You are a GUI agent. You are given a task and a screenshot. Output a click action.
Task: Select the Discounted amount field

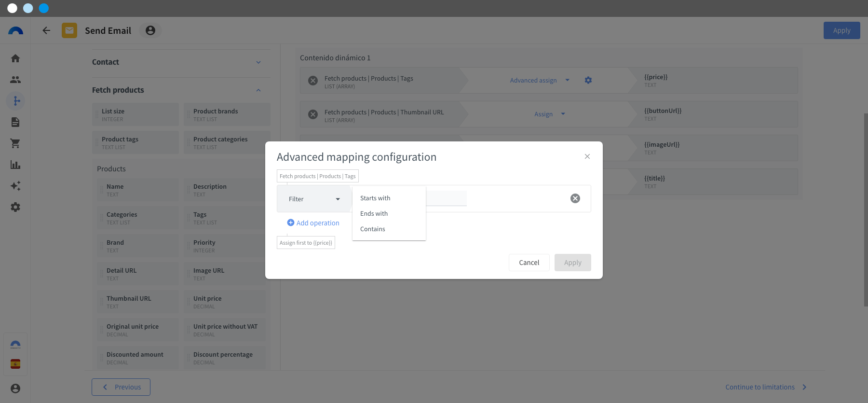pos(138,358)
